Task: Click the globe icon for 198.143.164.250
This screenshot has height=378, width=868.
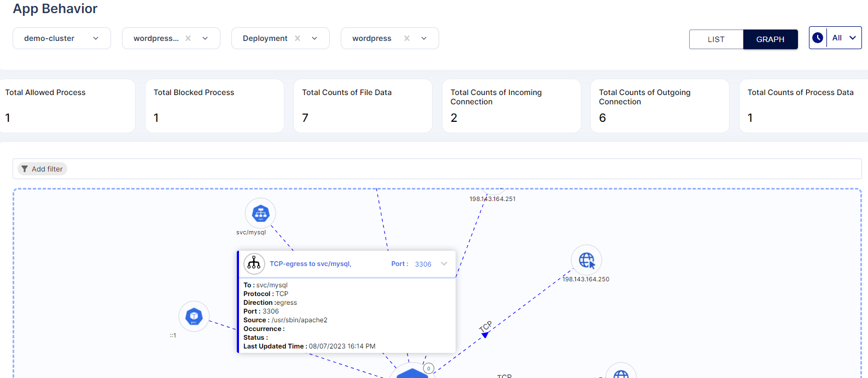Action: click(x=586, y=260)
